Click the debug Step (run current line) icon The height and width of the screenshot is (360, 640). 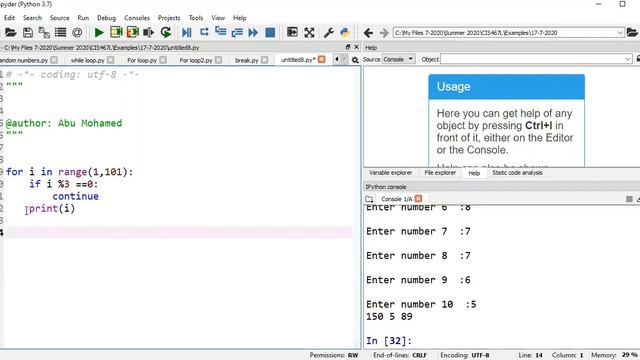[204, 32]
